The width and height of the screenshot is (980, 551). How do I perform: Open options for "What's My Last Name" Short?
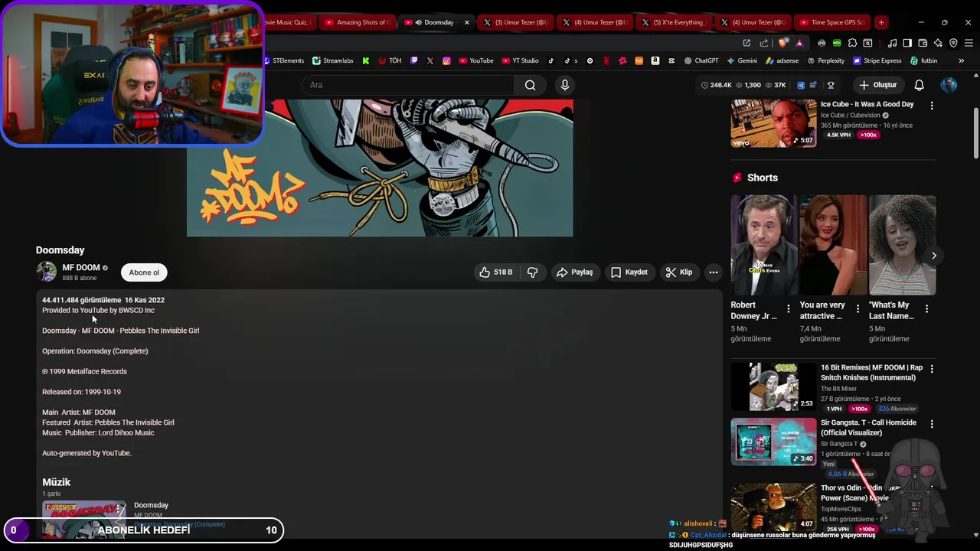(926, 309)
